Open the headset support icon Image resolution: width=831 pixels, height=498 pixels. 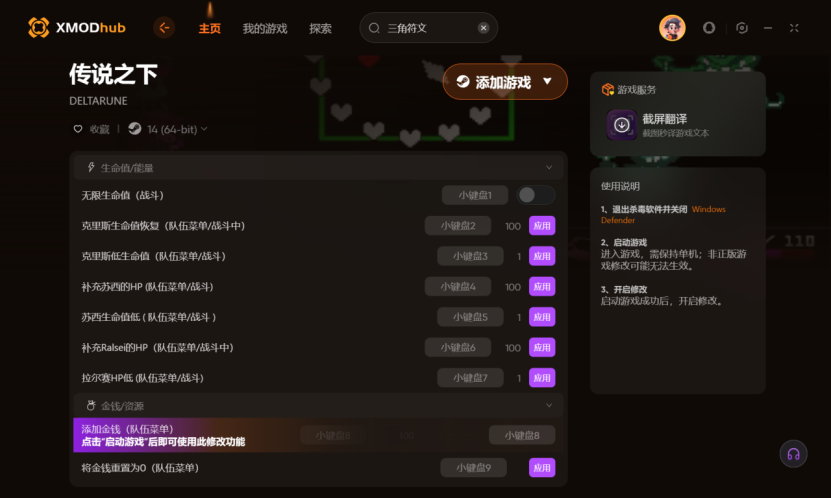(793, 454)
